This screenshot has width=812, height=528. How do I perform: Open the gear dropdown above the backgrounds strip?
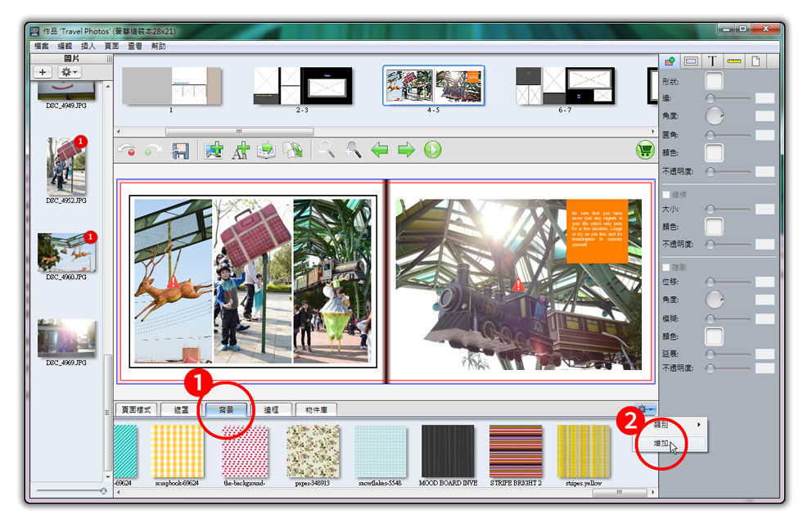click(x=645, y=409)
